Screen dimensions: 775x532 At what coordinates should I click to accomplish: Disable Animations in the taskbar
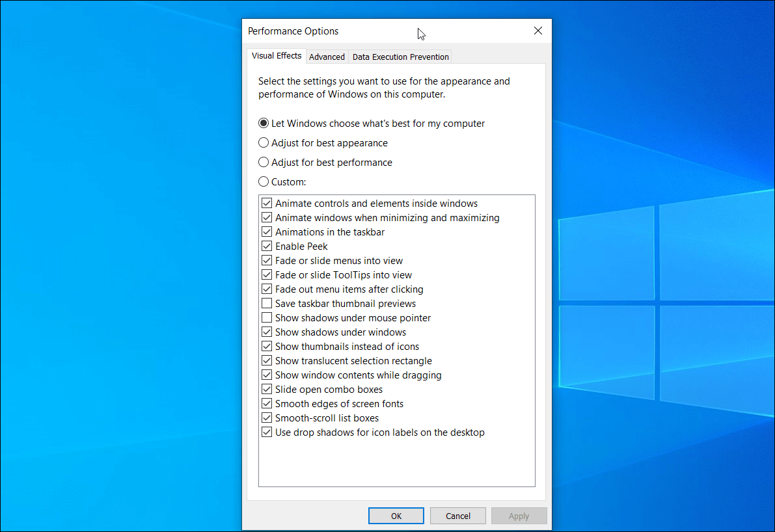point(267,232)
